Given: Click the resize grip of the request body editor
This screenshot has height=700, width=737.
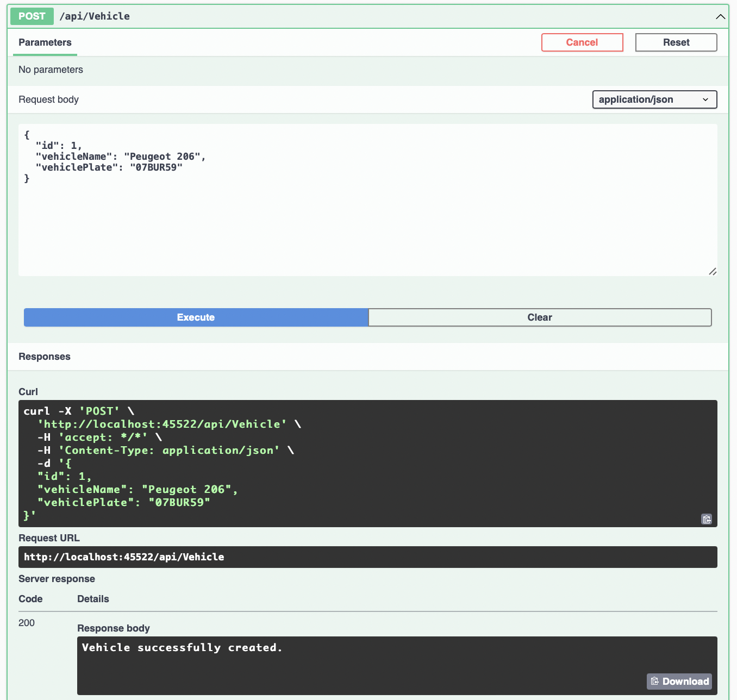Looking at the screenshot, I should point(713,272).
